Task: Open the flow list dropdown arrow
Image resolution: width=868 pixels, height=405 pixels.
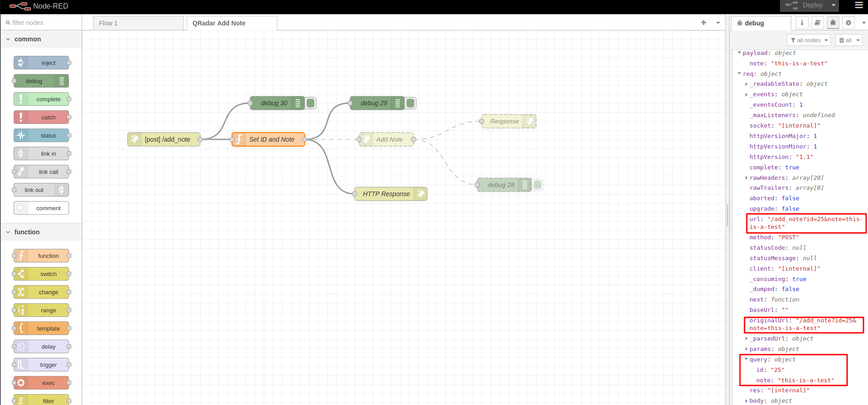Action: tap(718, 23)
